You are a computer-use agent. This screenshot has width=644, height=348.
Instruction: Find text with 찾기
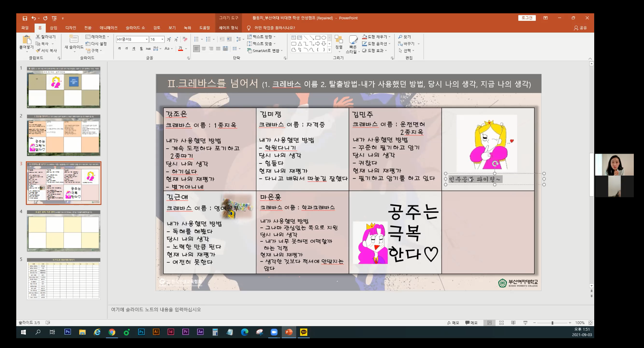405,37
